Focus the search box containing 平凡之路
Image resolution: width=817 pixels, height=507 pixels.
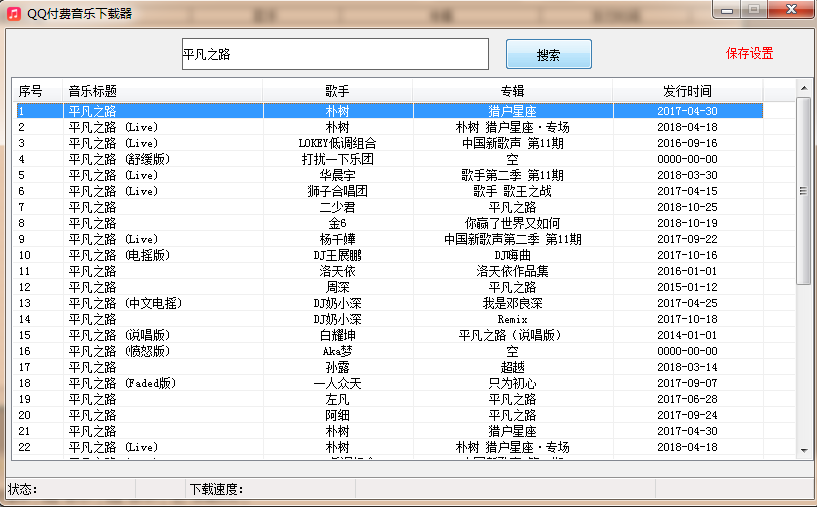(335, 54)
